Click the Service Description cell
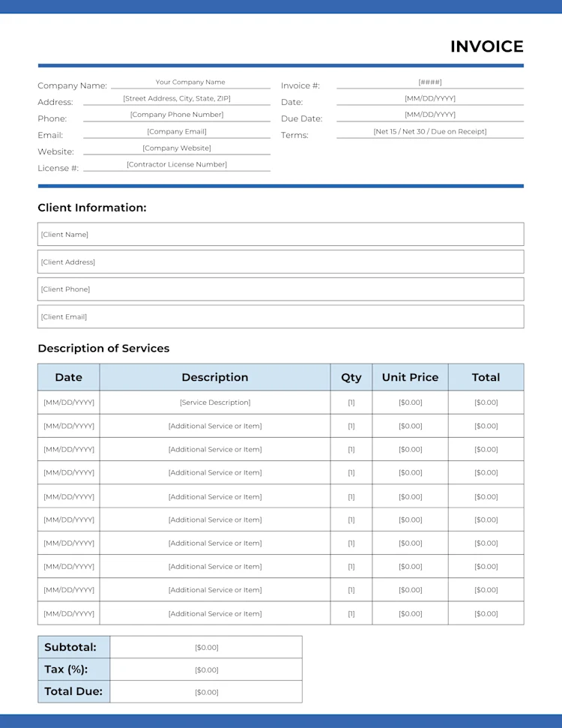 click(x=215, y=402)
